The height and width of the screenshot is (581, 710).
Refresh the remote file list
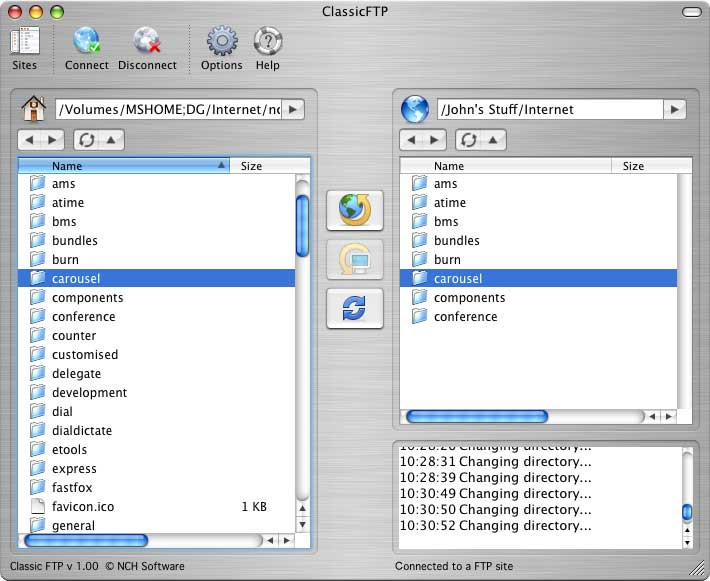pyautogui.click(x=468, y=140)
